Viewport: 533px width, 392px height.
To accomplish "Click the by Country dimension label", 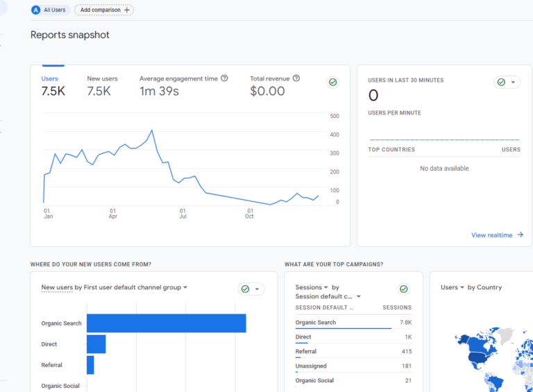I will [484, 287].
